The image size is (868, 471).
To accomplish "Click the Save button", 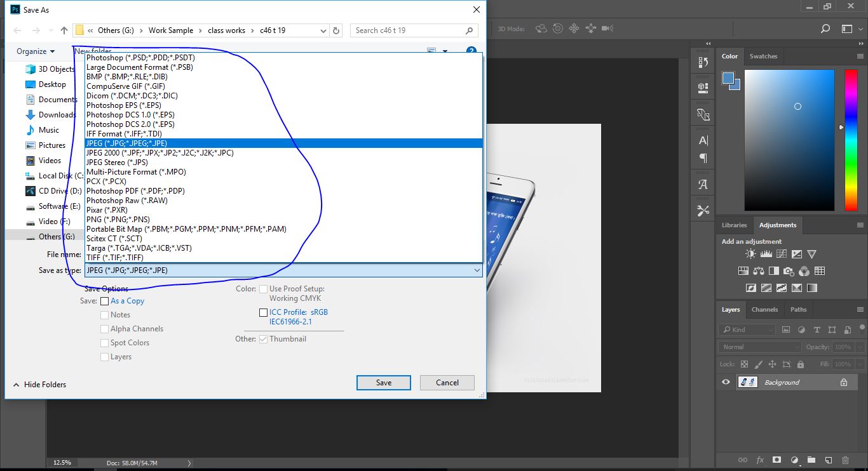I will pyautogui.click(x=384, y=383).
